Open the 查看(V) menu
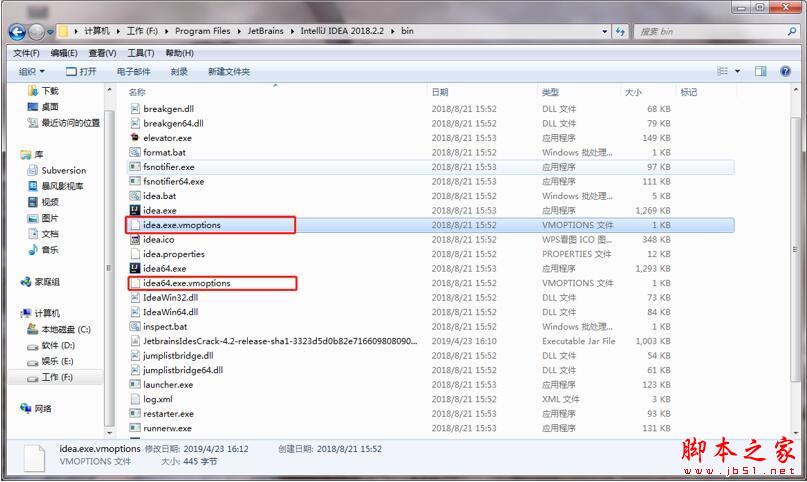Screen dimensions: 807x482 [x=102, y=53]
